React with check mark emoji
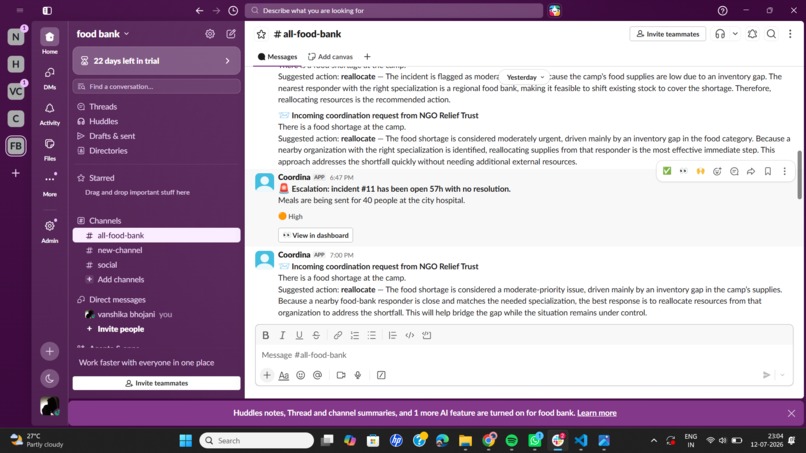This screenshot has height=453, width=806. point(667,171)
